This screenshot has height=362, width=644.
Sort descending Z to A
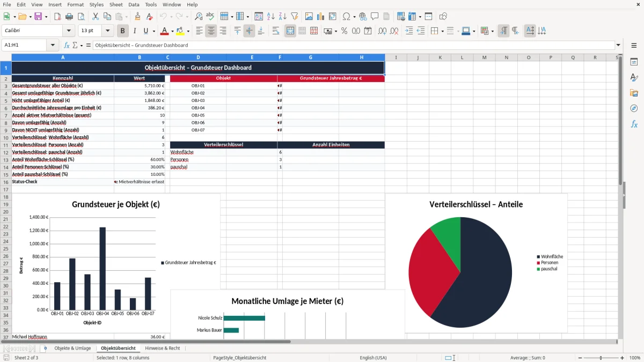(x=282, y=17)
